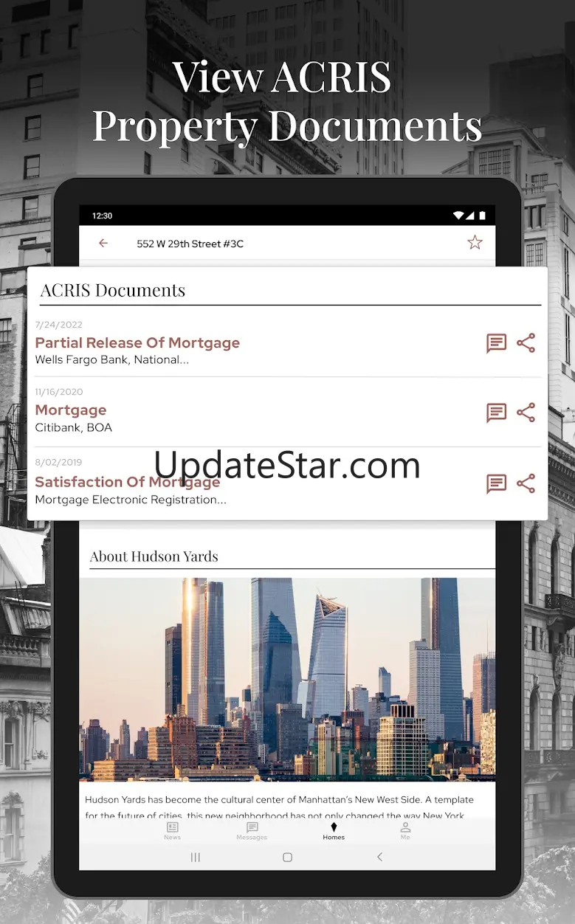This screenshot has height=924, width=575.
Task: Favorite this listing with the star icon
Action: [475, 242]
